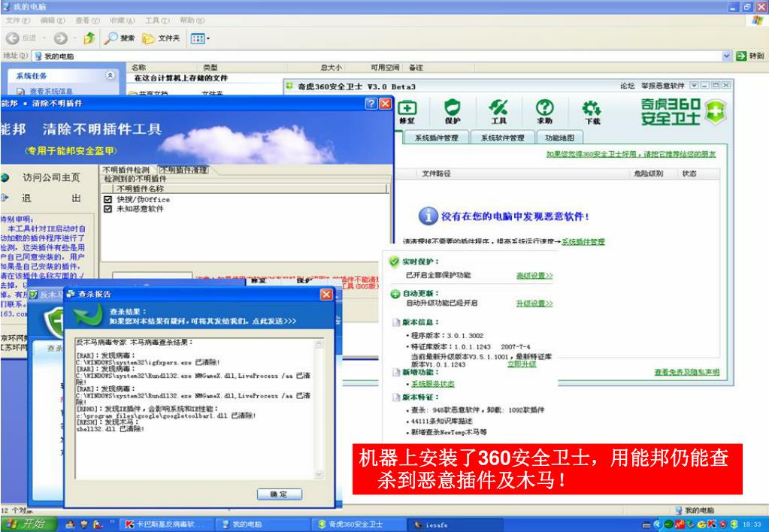Click the 实时保护 green check icon
Viewport: 769px width, 532px height.
[x=394, y=261]
